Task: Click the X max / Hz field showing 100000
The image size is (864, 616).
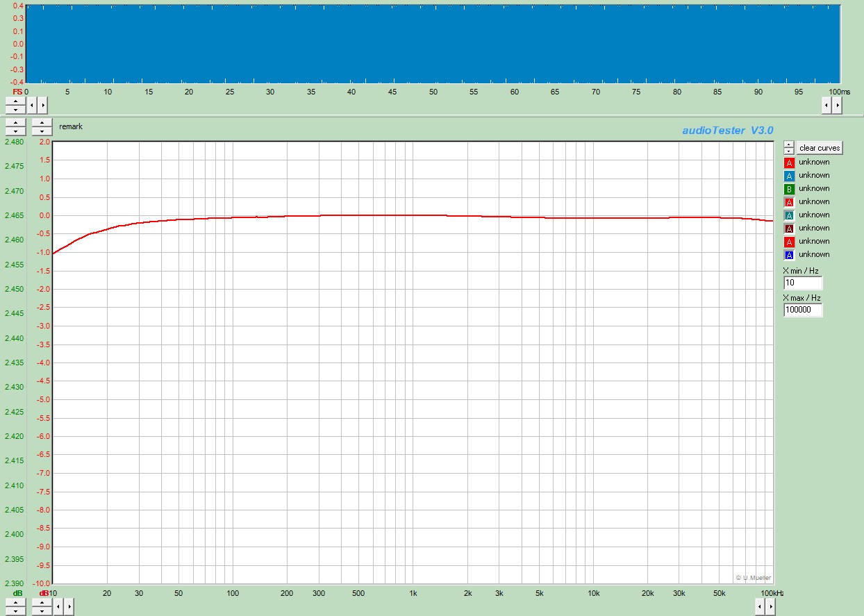Action: click(803, 310)
